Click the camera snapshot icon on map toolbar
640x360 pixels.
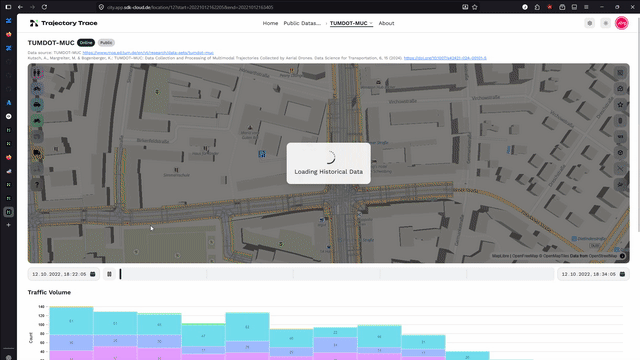point(620,89)
